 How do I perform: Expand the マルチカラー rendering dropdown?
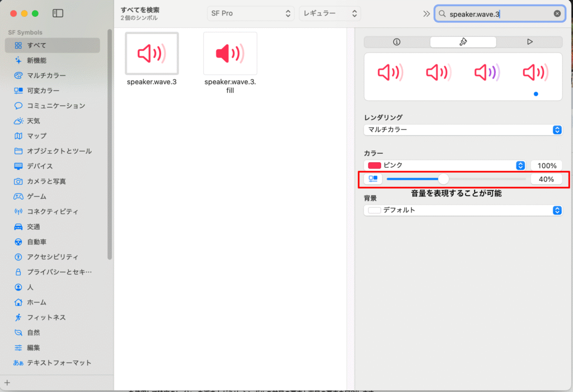pos(462,130)
